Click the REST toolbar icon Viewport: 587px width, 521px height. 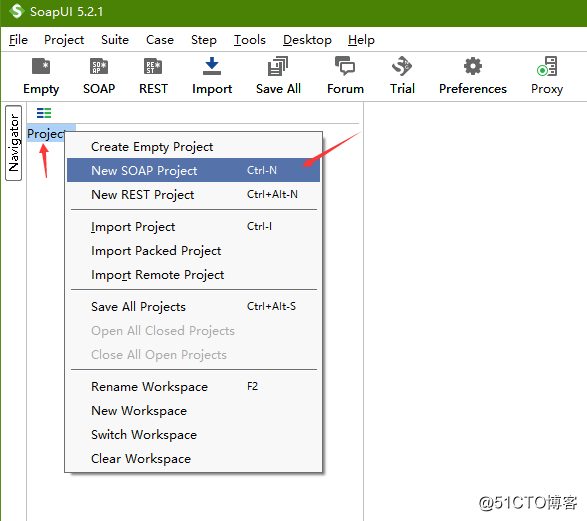tap(153, 67)
